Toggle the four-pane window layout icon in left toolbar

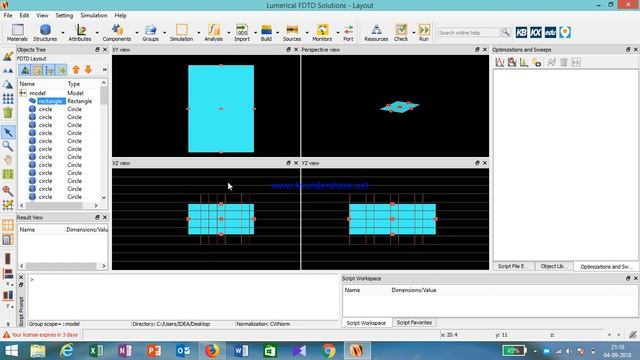[8, 225]
